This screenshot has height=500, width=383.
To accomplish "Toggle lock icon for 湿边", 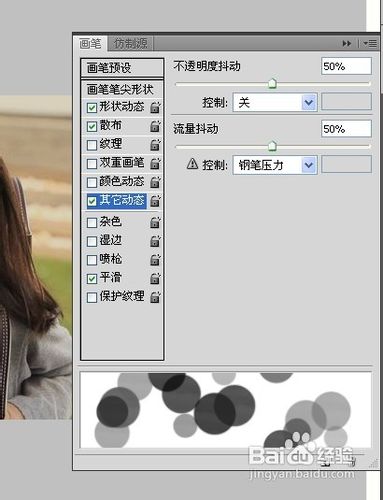I will [155, 241].
